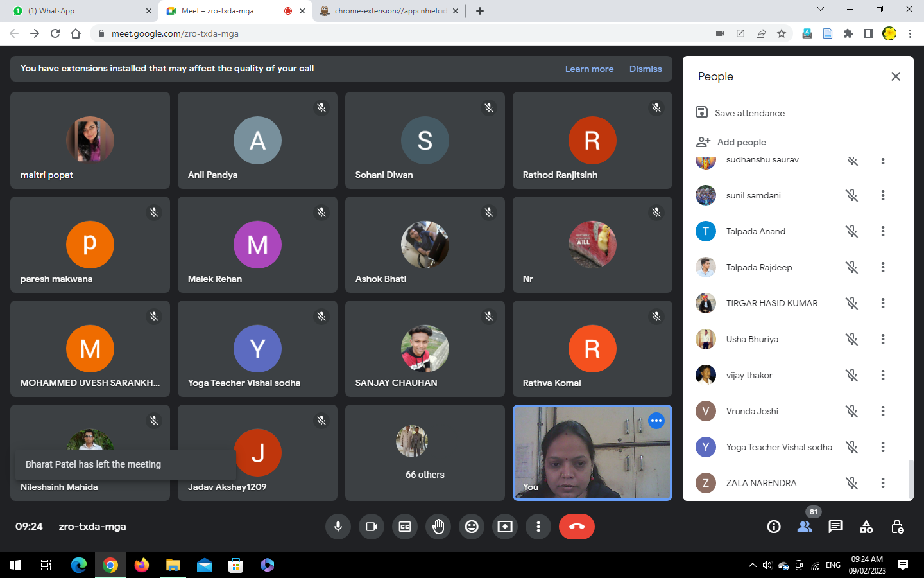Click the People panel scrollbar
The width and height of the screenshot is (924, 578).
point(909,478)
